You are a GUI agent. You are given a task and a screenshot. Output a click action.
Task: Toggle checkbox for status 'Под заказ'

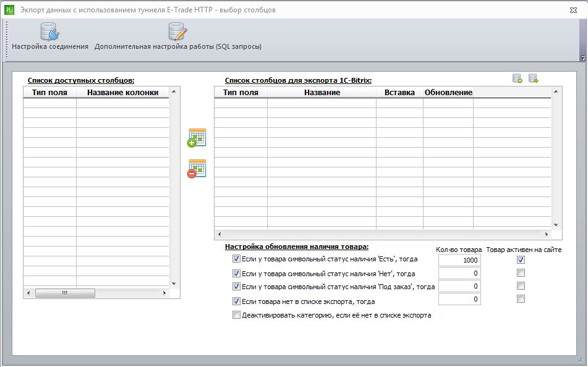236,287
